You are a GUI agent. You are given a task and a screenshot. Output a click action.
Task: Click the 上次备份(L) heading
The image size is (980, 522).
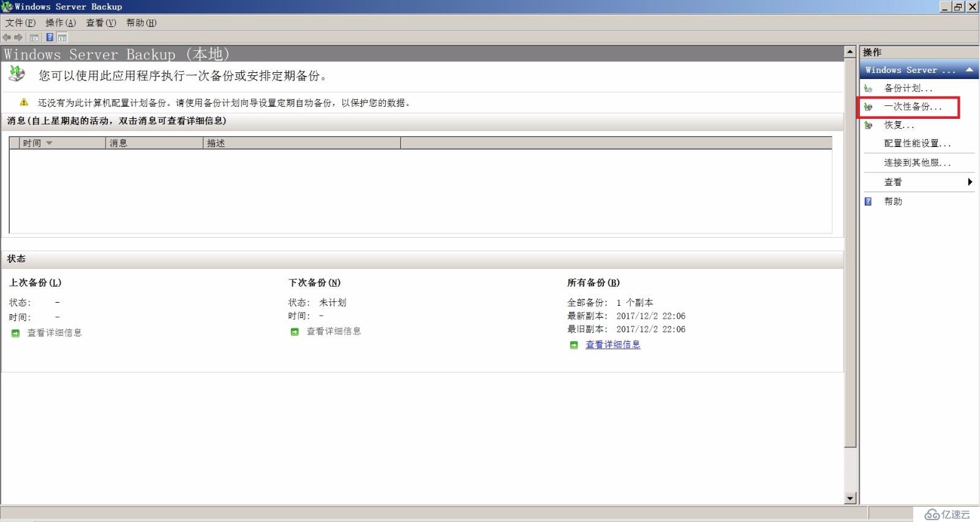35,282
